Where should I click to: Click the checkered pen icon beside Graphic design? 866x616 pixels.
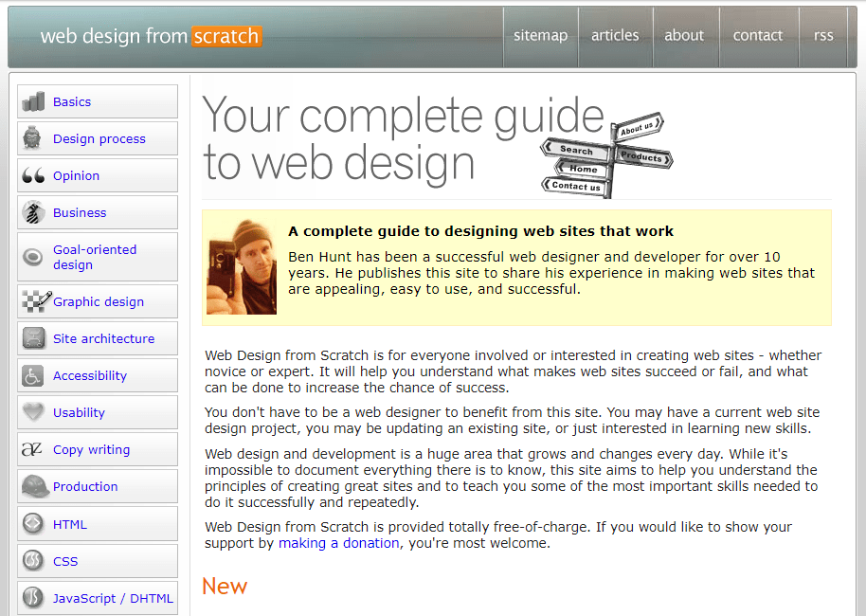point(36,301)
